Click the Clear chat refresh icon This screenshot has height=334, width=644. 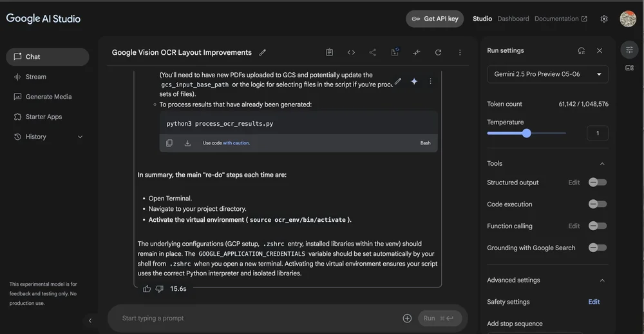click(439, 52)
